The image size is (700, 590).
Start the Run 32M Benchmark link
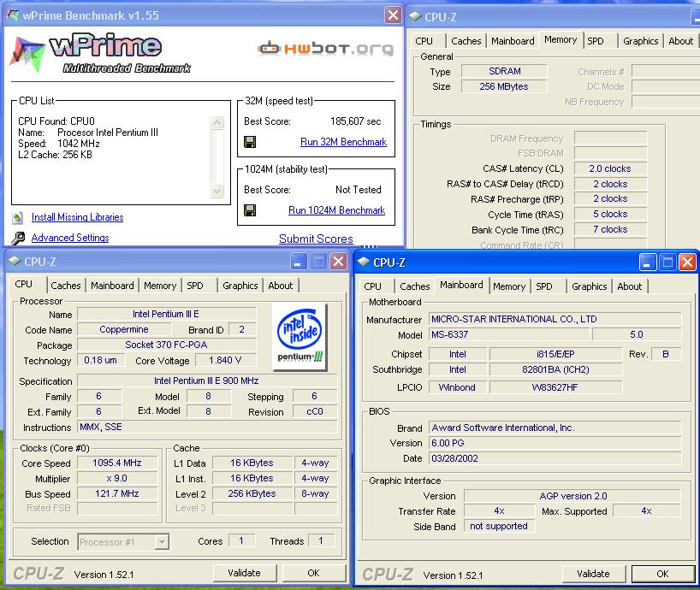343,142
